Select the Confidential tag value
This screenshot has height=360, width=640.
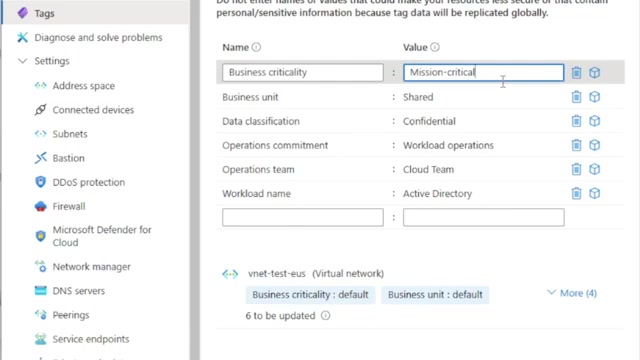(x=429, y=121)
